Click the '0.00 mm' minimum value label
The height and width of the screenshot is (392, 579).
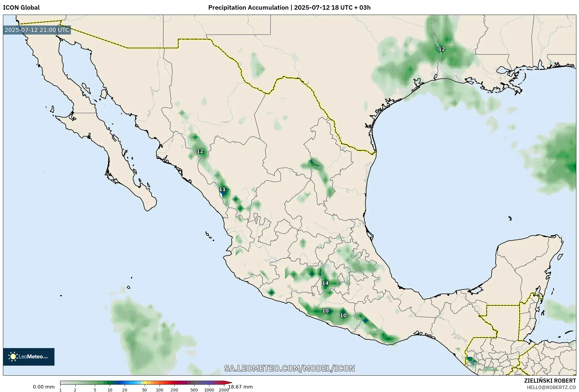(x=44, y=387)
